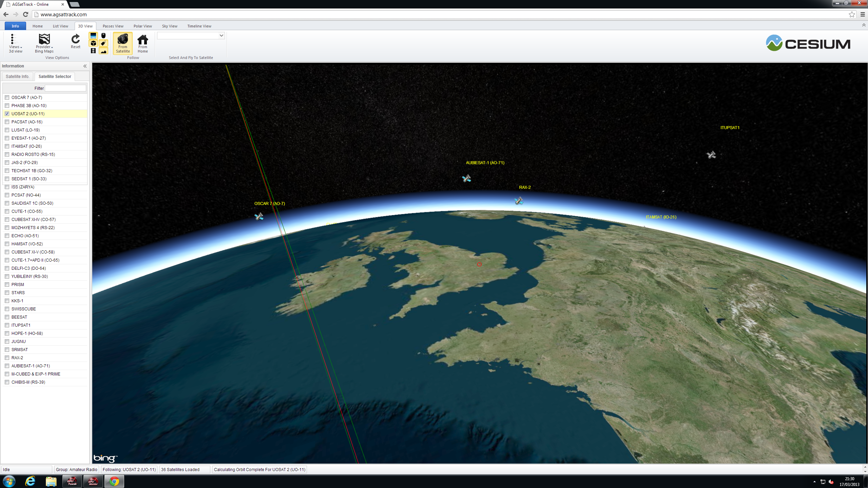Screen dimensions: 868x488
Task: Switch to the Passes View tab
Action: pyautogui.click(x=113, y=26)
